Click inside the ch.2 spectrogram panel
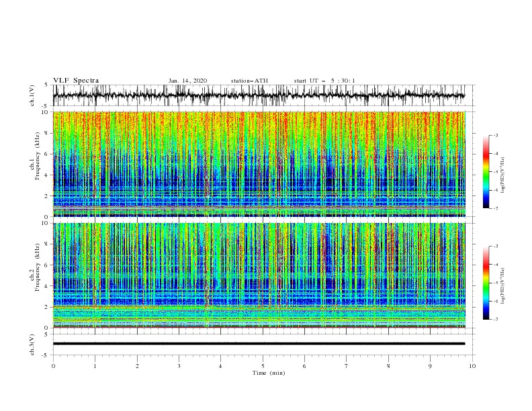The width and height of the screenshot is (532, 411). tap(259, 275)
